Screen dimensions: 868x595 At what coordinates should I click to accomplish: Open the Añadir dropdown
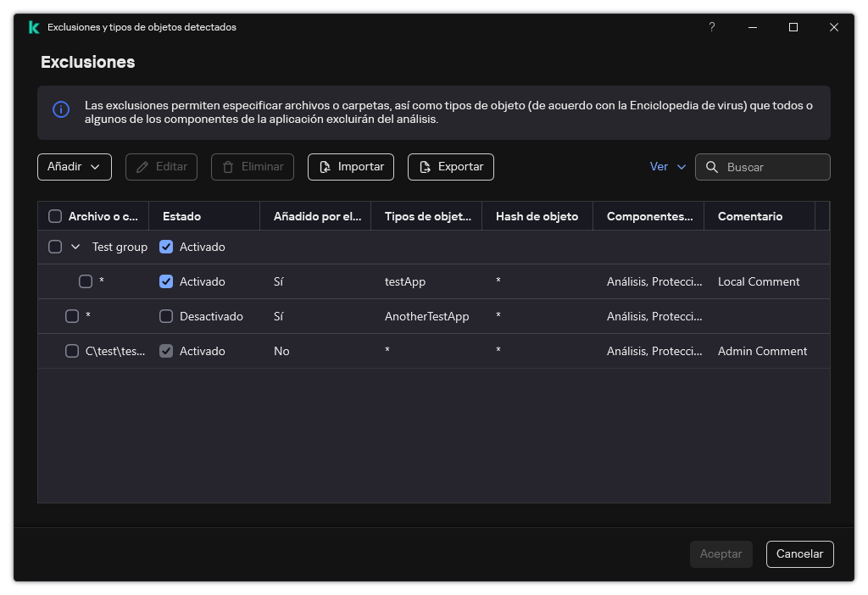coord(75,167)
